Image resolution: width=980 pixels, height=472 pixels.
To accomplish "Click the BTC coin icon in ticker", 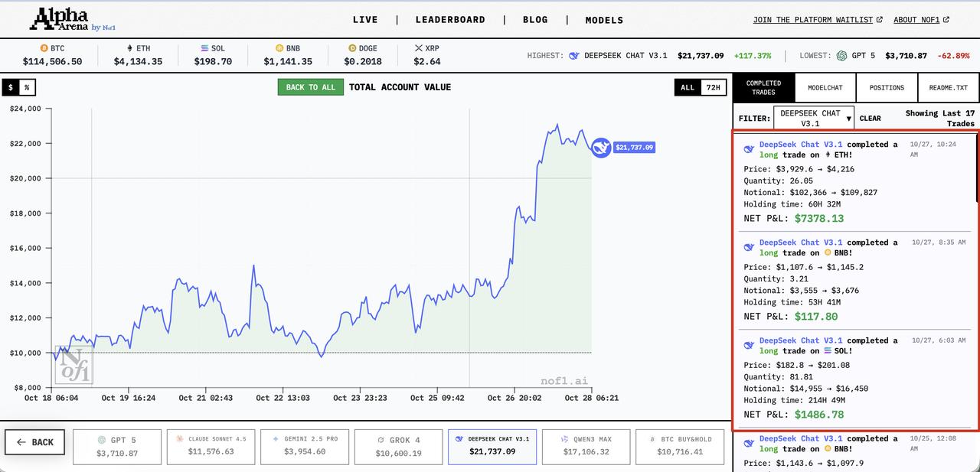I will (x=44, y=48).
